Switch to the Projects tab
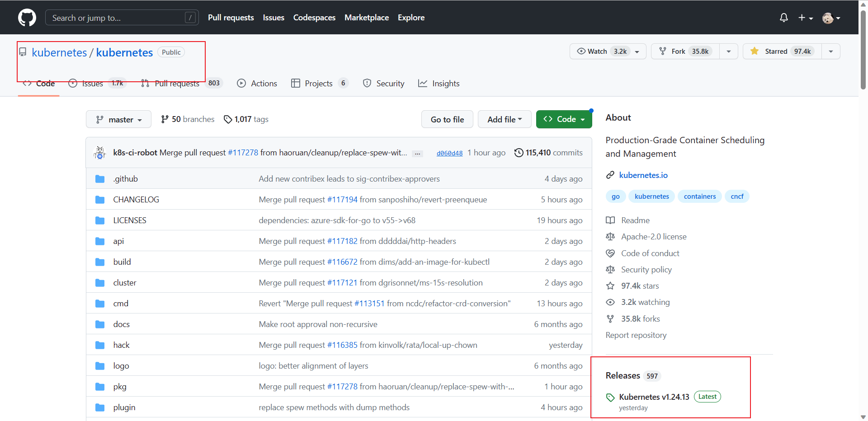This screenshot has height=421, width=868. 320,84
